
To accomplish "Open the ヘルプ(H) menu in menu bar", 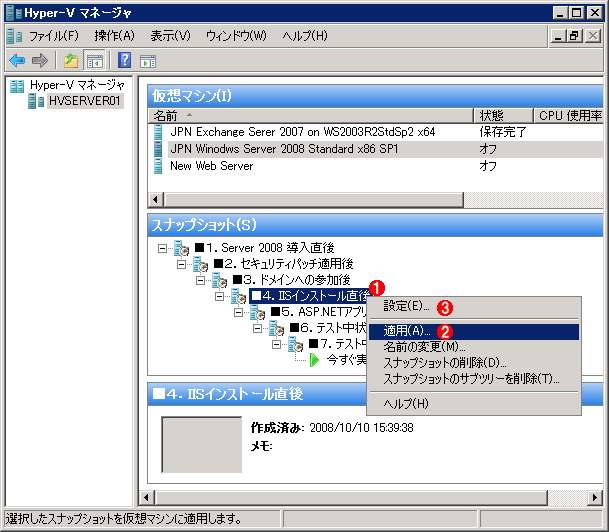I will pyautogui.click(x=305, y=36).
